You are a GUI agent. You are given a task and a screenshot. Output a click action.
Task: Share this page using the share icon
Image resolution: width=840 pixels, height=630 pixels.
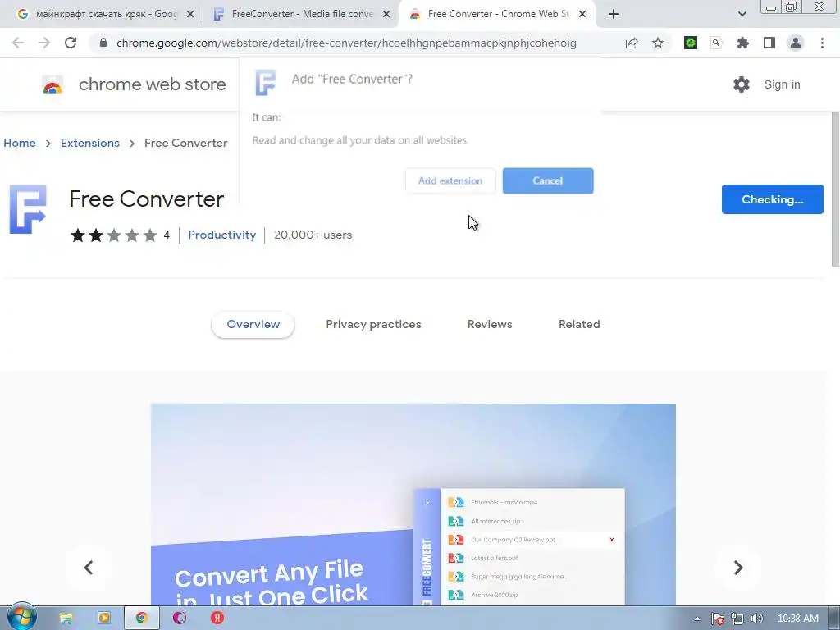tap(632, 43)
